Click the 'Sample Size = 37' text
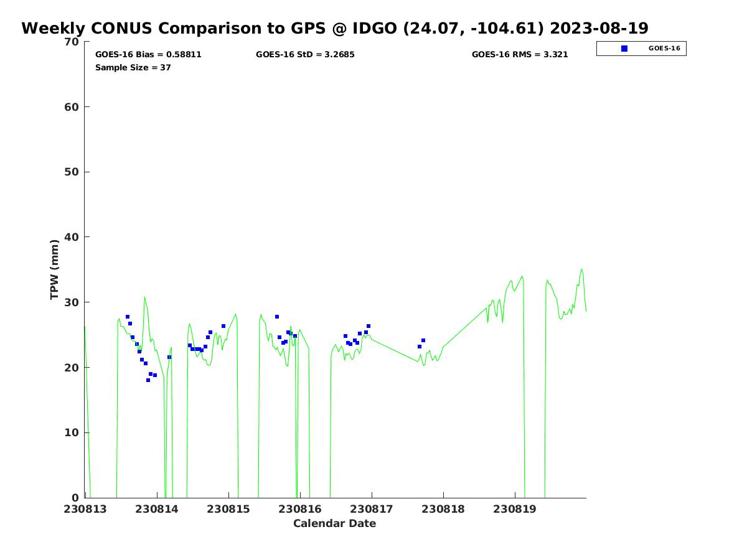Viewport: 747px width, 560px height. (133, 68)
